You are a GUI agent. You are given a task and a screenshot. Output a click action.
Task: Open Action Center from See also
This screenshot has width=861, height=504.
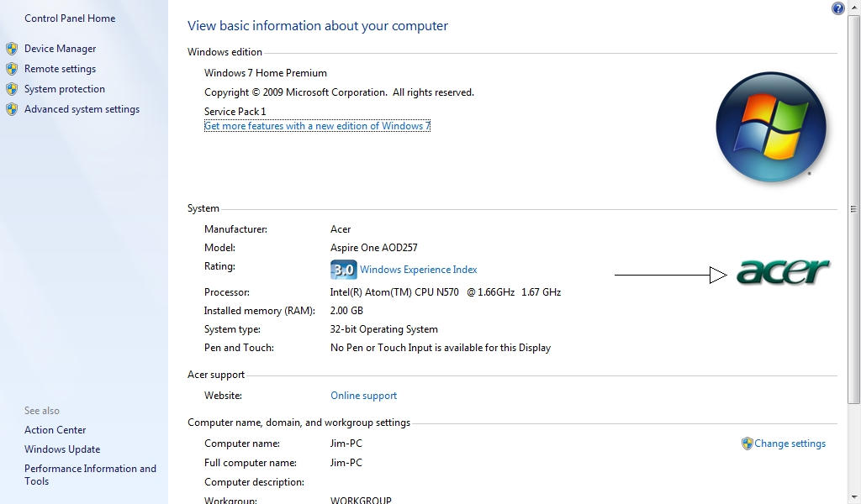click(55, 431)
